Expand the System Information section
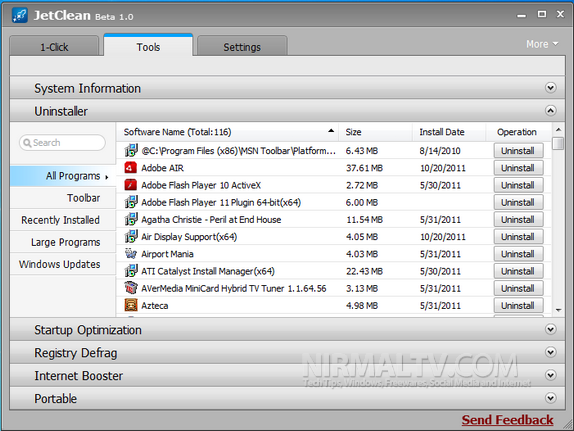 coord(551,88)
